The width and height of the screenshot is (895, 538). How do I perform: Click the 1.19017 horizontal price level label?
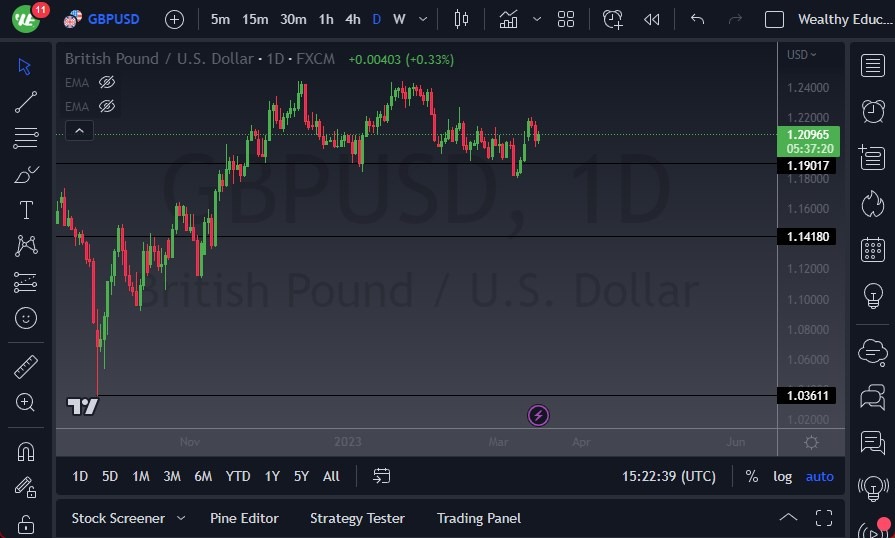point(809,165)
